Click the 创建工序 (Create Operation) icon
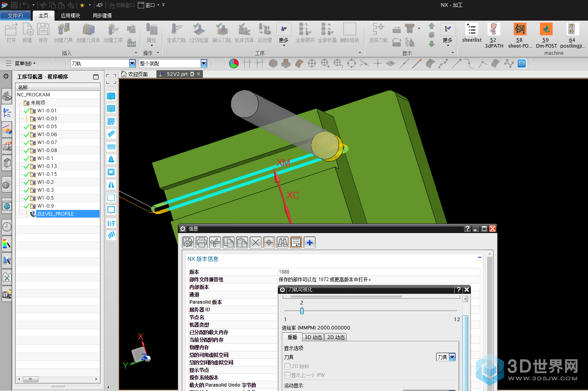The image size is (588, 391). [x=114, y=30]
